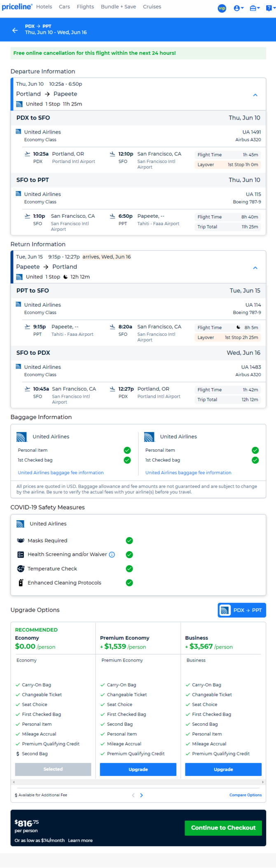Go back with the left arrow icon

pos(15,30)
